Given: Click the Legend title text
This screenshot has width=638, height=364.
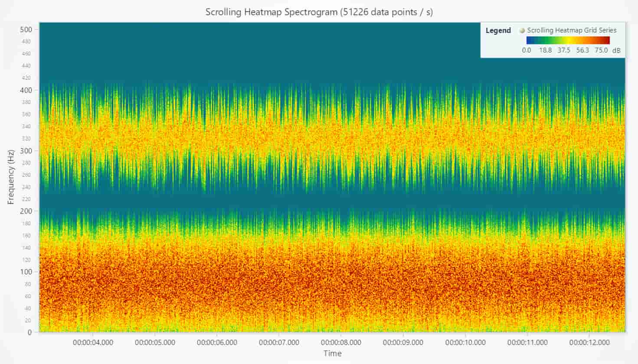Looking at the screenshot, I should (x=498, y=30).
